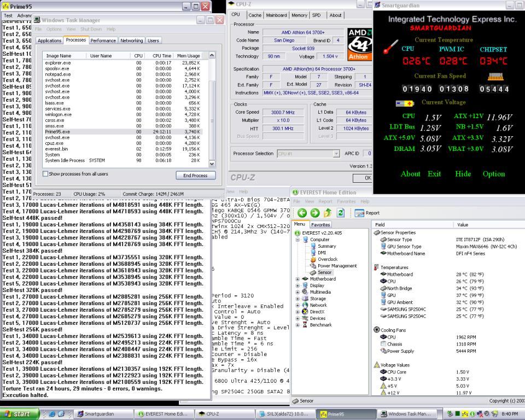
Task: Expand the Motherboard node in EVEREST tree
Action: 297,279
